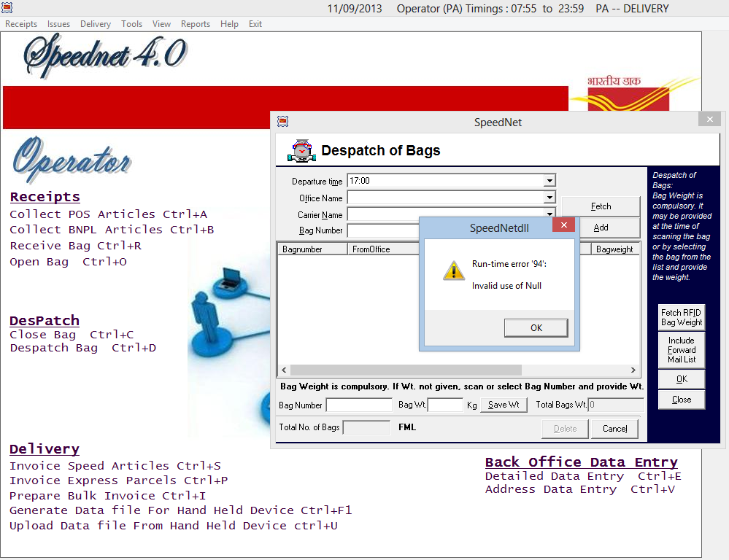Click Open Bag Ctrl+O link
729x560 pixels.
(68, 262)
